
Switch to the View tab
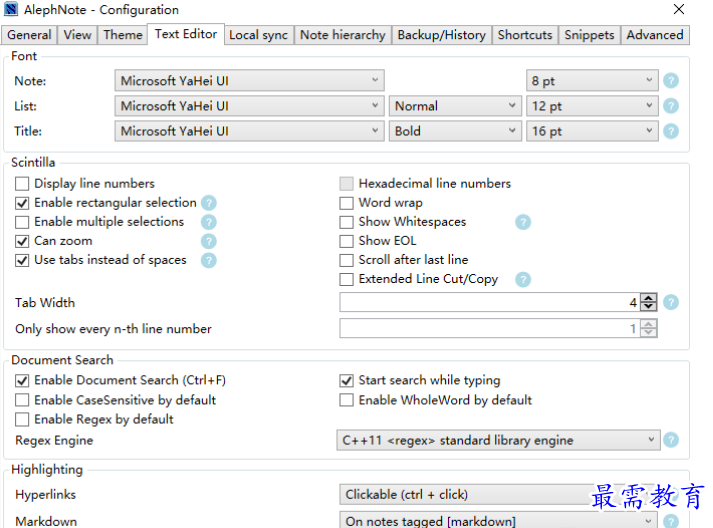[77, 35]
